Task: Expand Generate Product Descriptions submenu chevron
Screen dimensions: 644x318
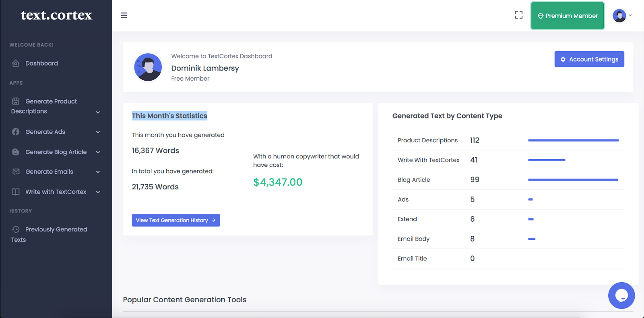Action: click(98, 112)
